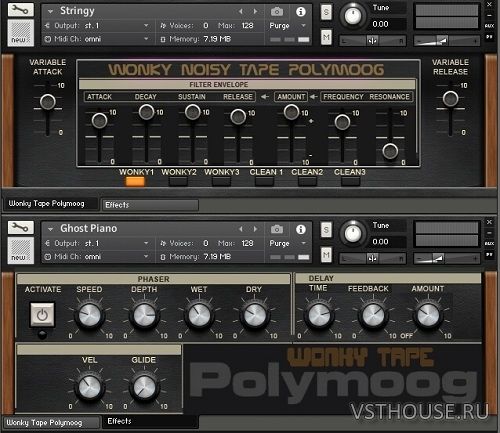Screen dimensions: 500x433
Task: Open info icon on Ghost Piano header
Action: [301, 229]
